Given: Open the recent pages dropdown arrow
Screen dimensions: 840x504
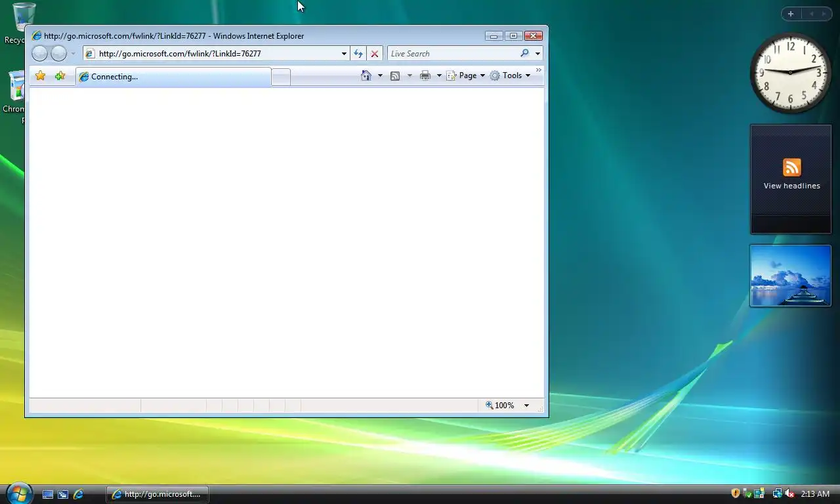Looking at the screenshot, I should pyautogui.click(x=73, y=54).
